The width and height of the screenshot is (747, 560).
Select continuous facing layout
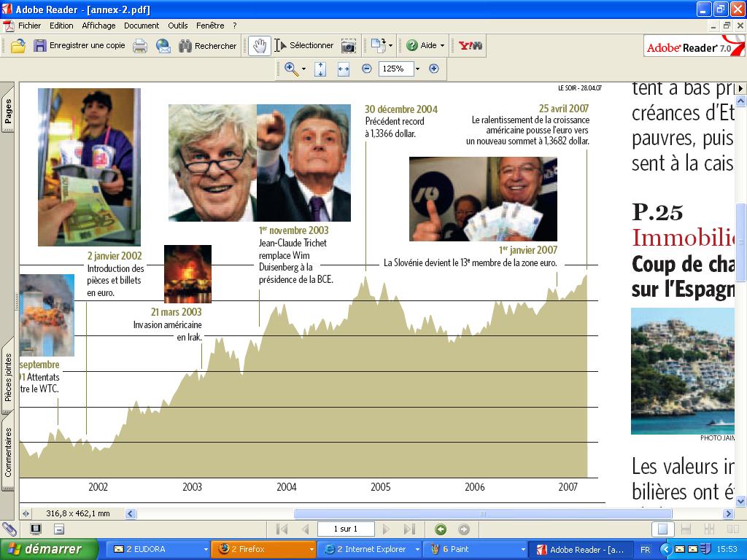point(709,529)
